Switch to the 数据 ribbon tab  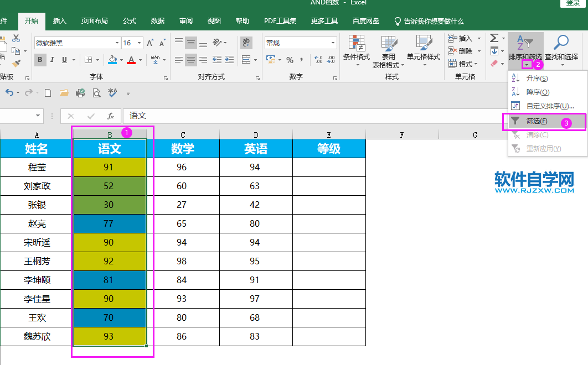(x=157, y=20)
